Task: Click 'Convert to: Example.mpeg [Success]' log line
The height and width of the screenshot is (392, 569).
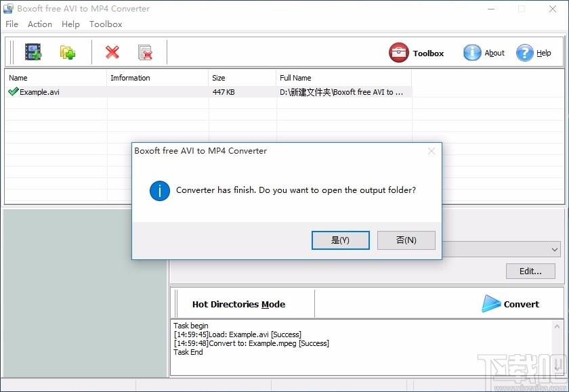Action: (251, 343)
